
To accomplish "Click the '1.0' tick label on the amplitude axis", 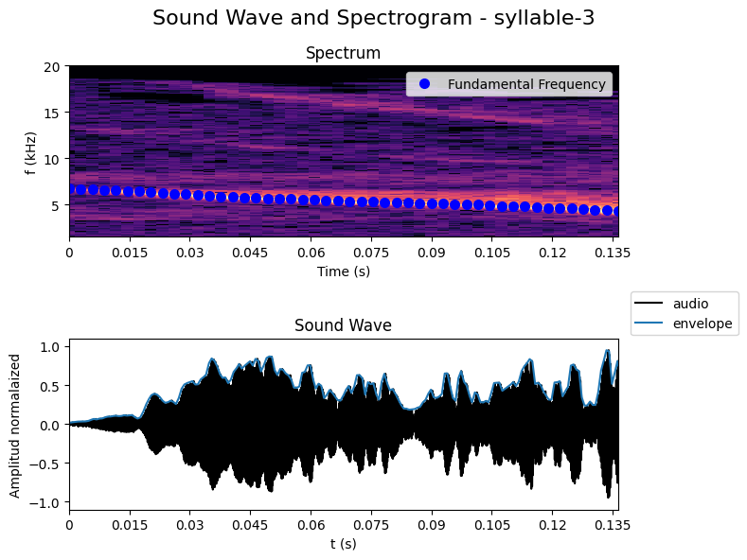I will pos(50,347).
